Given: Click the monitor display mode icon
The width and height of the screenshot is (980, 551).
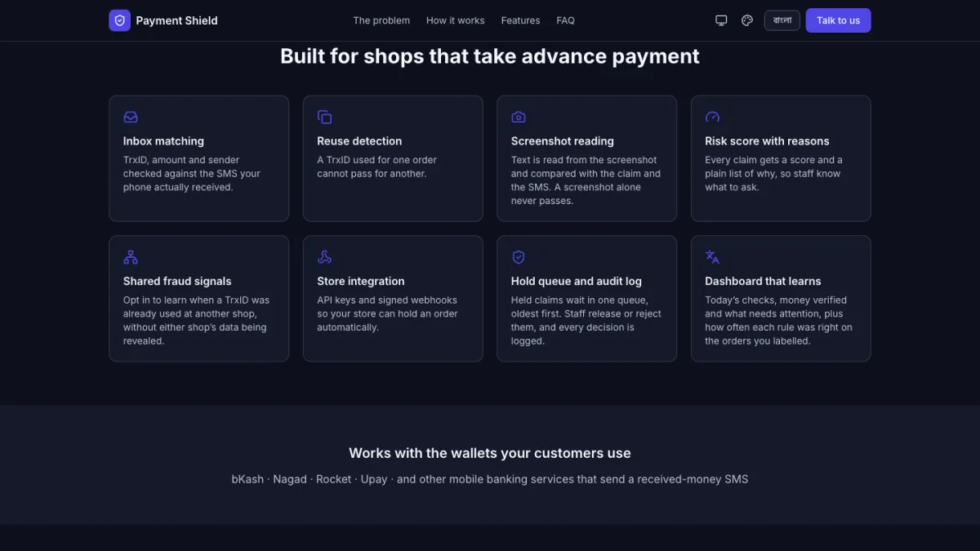Looking at the screenshot, I should [x=721, y=20].
